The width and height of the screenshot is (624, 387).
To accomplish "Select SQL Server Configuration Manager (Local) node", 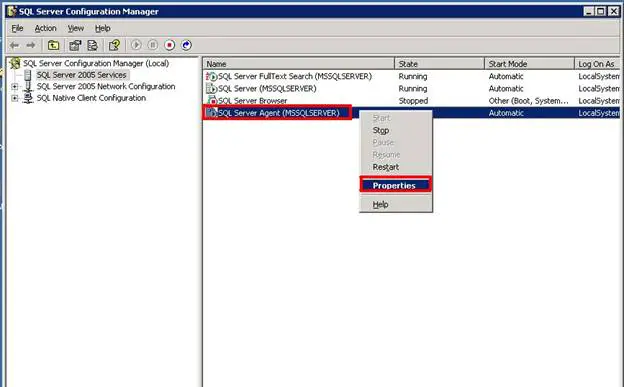I will tap(96, 63).
